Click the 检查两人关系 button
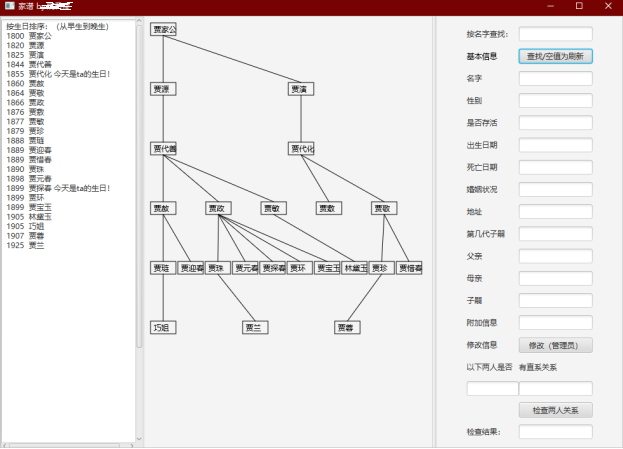 pyautogui.click(x=555, y=410)
